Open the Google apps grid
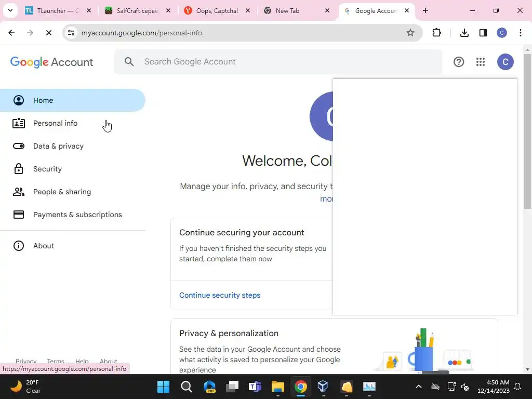This screenshot has height=399, width=532. pyautogui.click(x=480, y=62)
